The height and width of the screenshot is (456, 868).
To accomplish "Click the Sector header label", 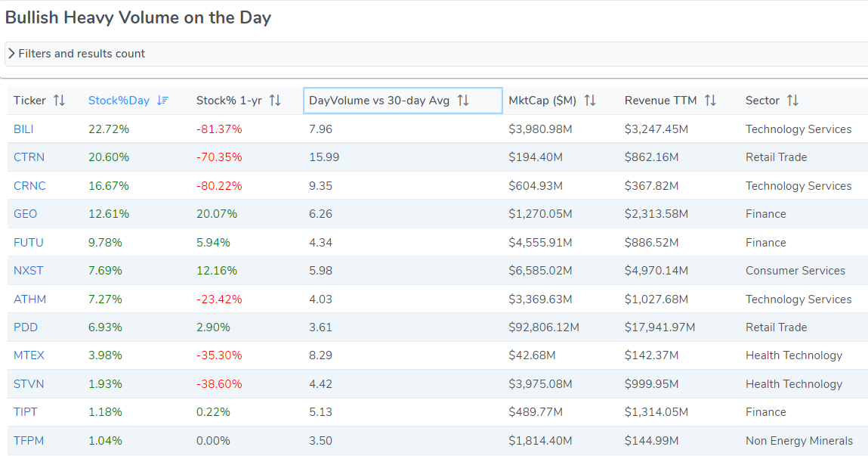I will [x=762, y=101].
